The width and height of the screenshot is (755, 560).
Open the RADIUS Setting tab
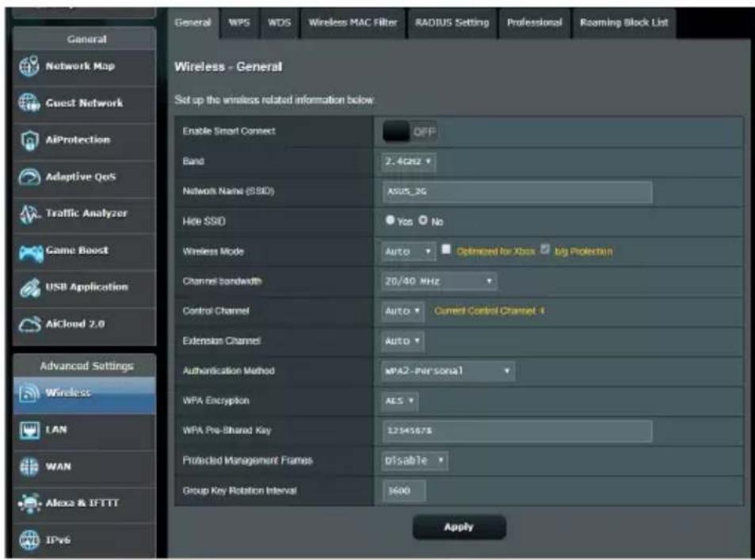[452, 23]
